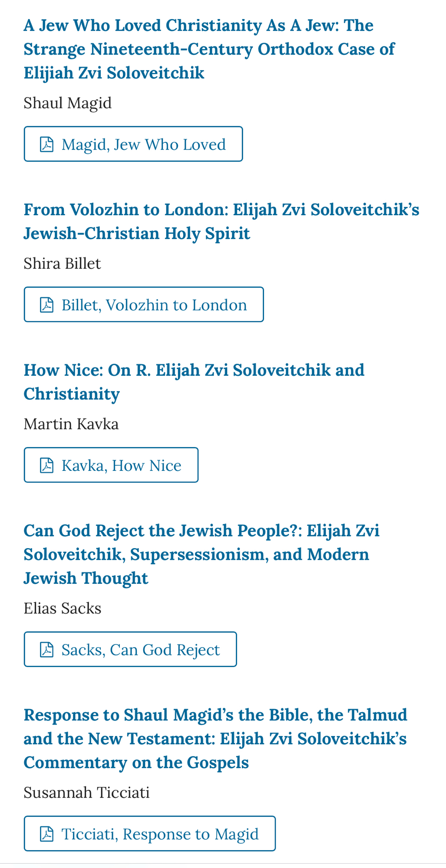446x868 pixels.
Task: Click PDF icon beside Kavka, How Nice
Action: pyautogui.click(x=47, y=465)
